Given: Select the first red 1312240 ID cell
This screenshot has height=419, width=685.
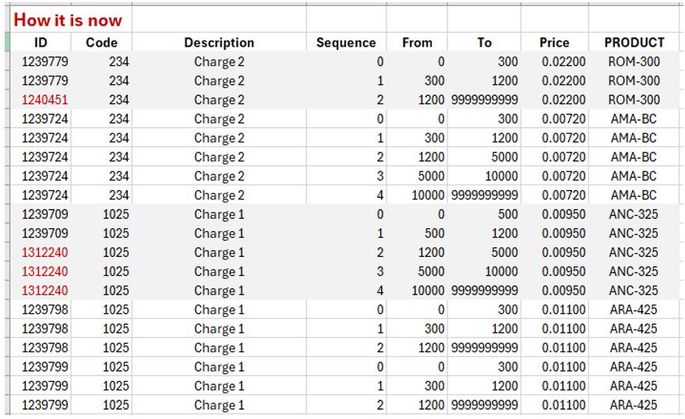Looking at the screenshot, I should point(40,252).
